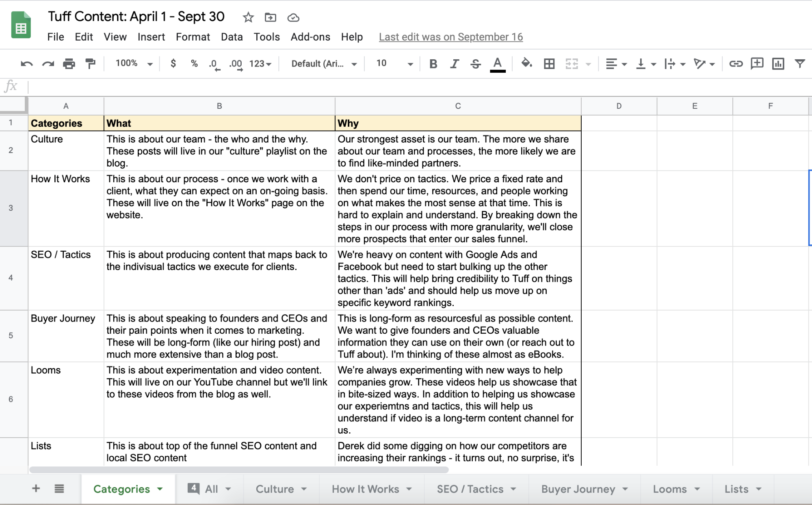This screenshot has width=812, height=505.
Task: Expand the Default Arial font dropdown
Action: tap(324, 64)
